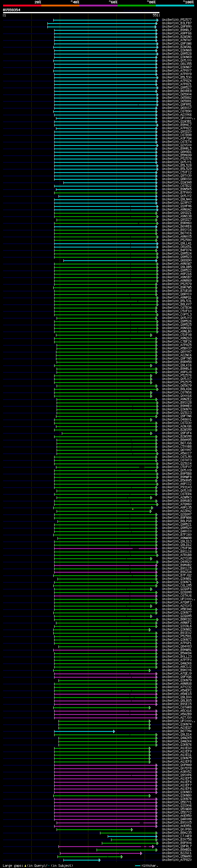Open hit UniRef100_O49820
The image size is (197, 868).
[177, 562]
